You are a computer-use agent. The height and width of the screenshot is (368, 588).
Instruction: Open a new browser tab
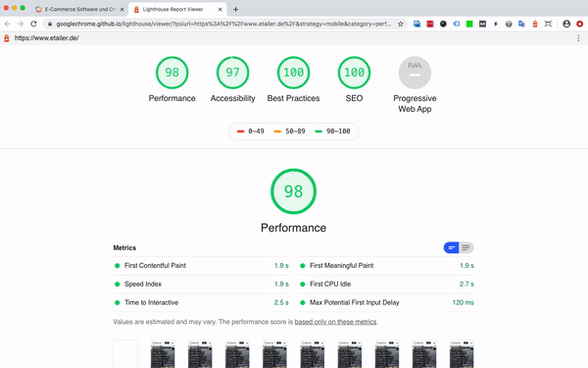(235, 10)
